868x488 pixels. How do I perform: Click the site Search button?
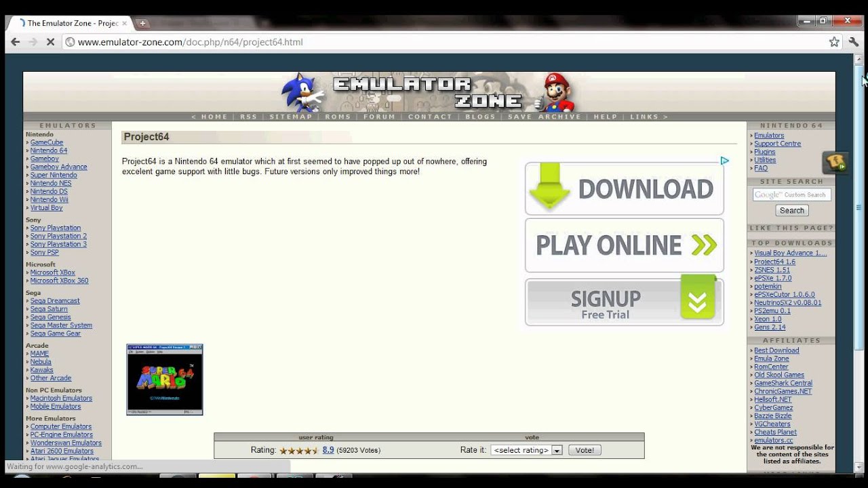pyautogui.click(x=791, y=211)
